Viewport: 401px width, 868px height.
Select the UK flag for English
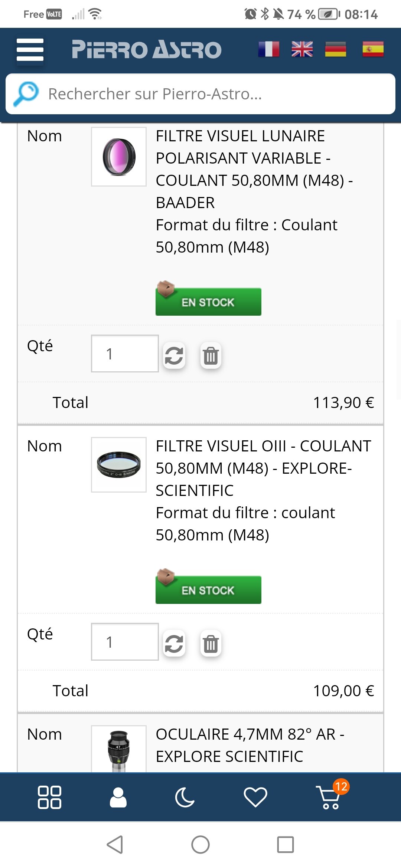coord(302,49)
